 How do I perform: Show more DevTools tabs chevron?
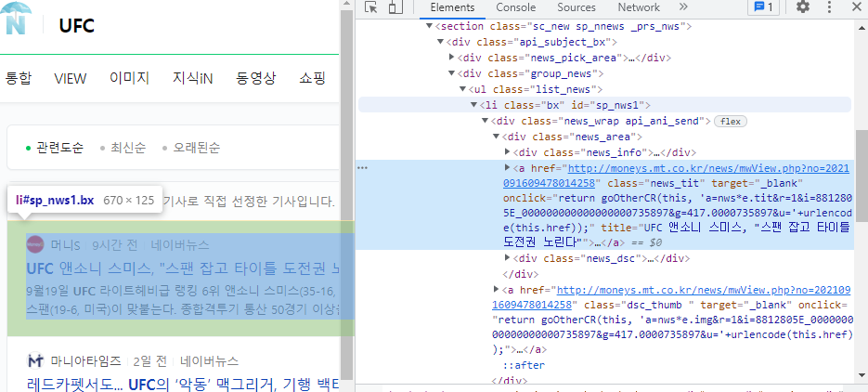683,7
